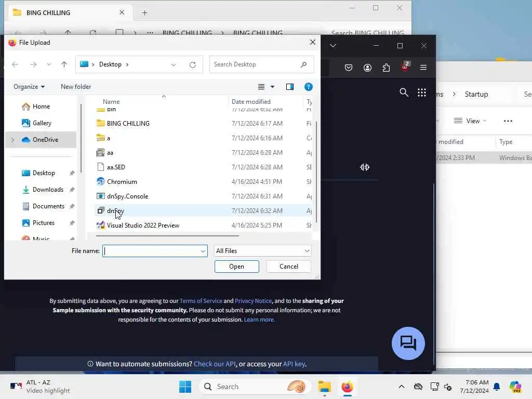Select the compressed folder named a
This screenshot has width=532, height=399.
pyautogui.click(x=108, y=138)
